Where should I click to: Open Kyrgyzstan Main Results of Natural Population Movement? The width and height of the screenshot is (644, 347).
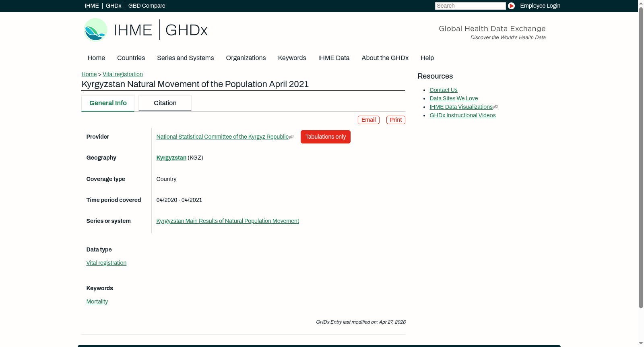(x=227, y=221)
